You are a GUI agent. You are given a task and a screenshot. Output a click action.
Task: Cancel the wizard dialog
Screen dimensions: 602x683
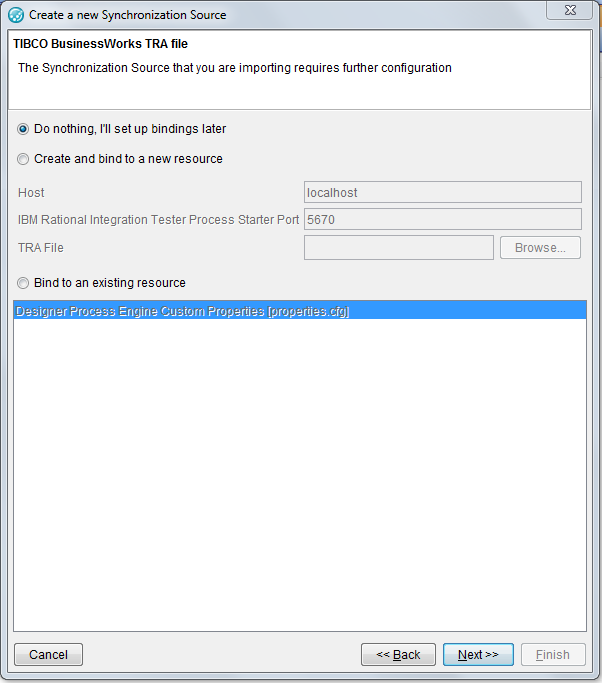(x=48, y=654)
